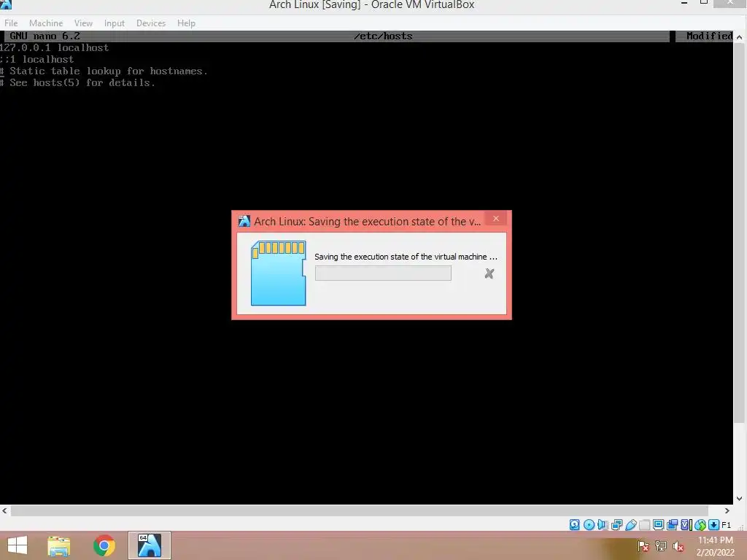The height and width of the screenshot is (560, 747).
Task: Click the vertical scrollbar thumb
Action: tap(739, 233)
